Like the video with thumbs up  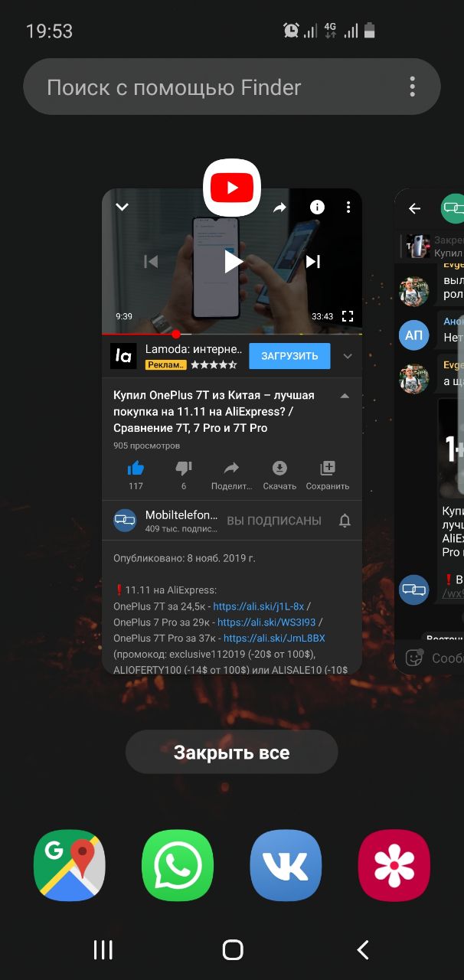(136, 468)
